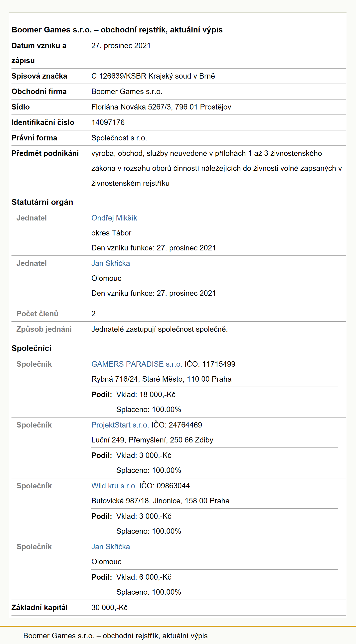Open the Wild kru s.r.o. link
Image resolution: width=356 pixels, height=644 pixels.
tap(114, 486)
